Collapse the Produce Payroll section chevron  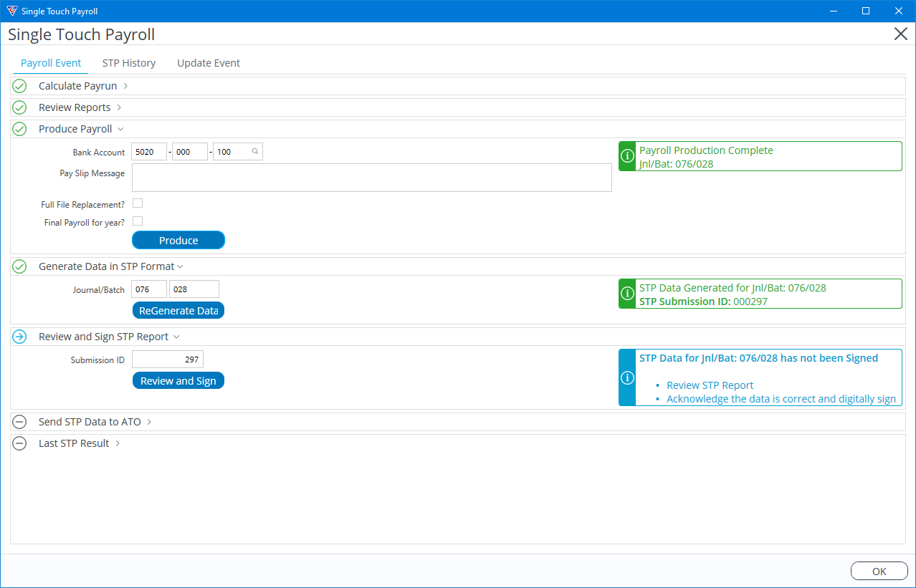coord(120,129)
